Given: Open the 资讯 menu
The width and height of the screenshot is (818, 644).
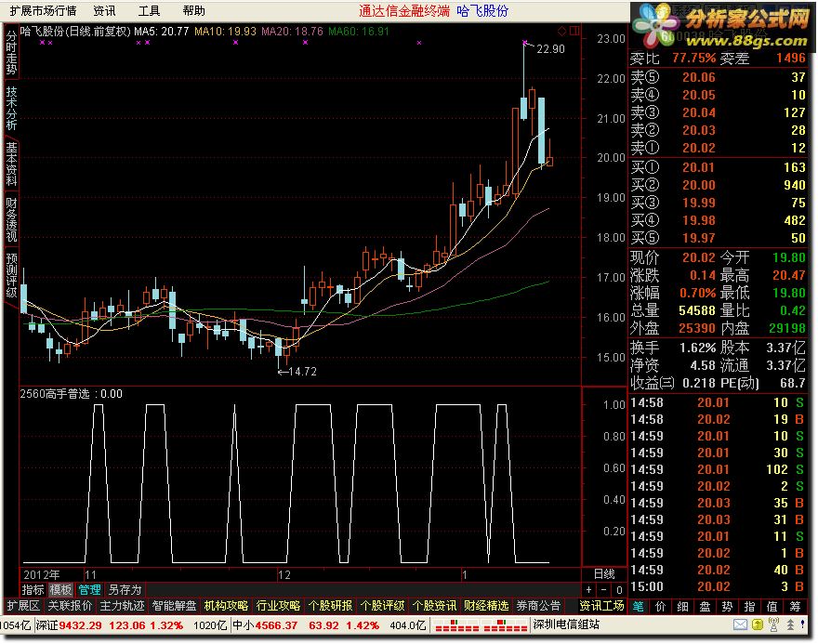Looking at the screenshot, I should (x=104, y=10).
